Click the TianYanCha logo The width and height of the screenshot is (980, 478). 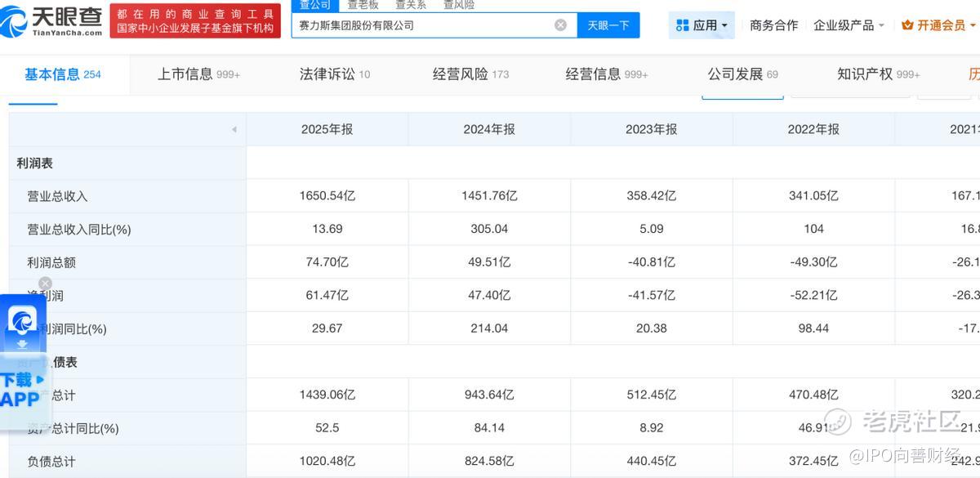coord(51,22)
